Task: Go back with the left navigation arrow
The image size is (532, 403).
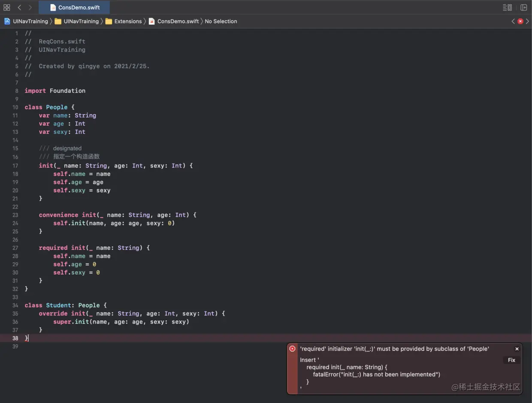Action: pyautogui.click(x=19, y=7)
